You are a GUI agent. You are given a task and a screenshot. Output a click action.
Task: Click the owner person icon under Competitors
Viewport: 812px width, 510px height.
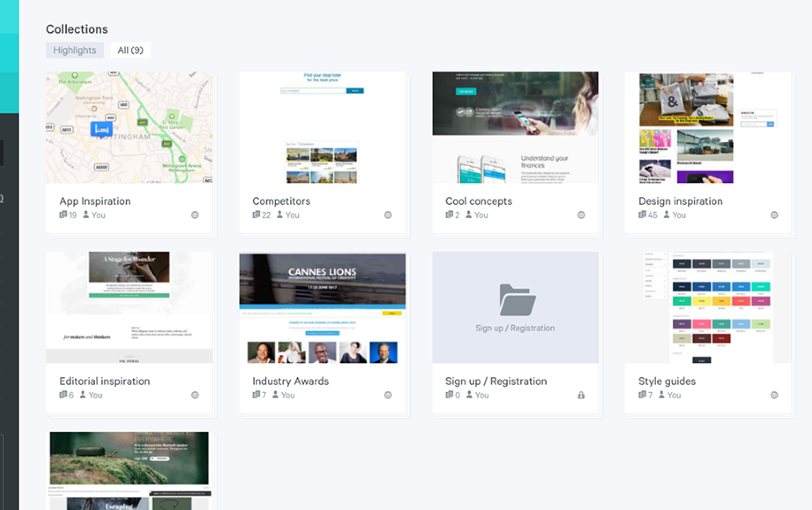pyautogui.click(x=279, y=215)
